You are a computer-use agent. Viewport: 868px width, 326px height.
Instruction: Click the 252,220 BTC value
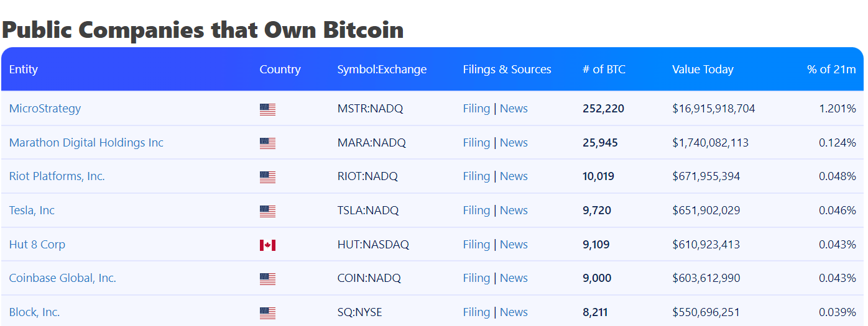click(x=604, y=109)
